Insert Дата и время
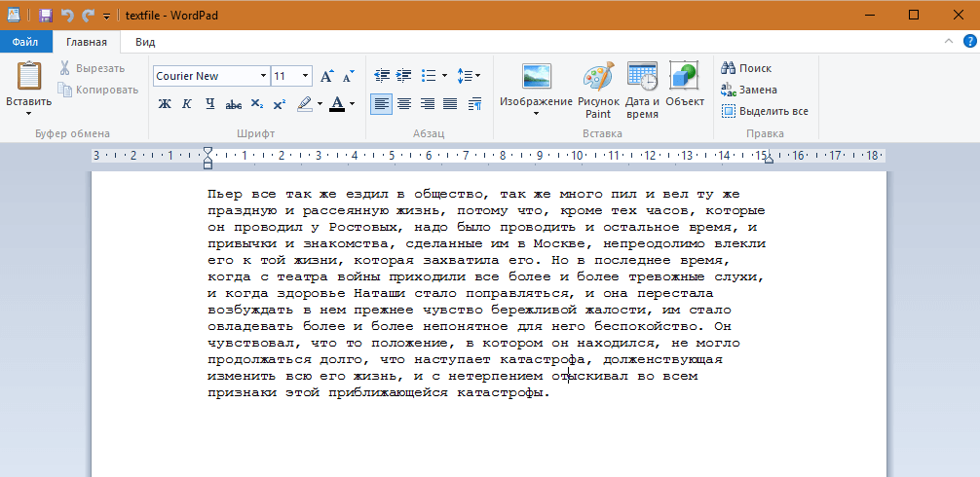The width and height of the screenshot is (980, 477). tap(642, 90)
